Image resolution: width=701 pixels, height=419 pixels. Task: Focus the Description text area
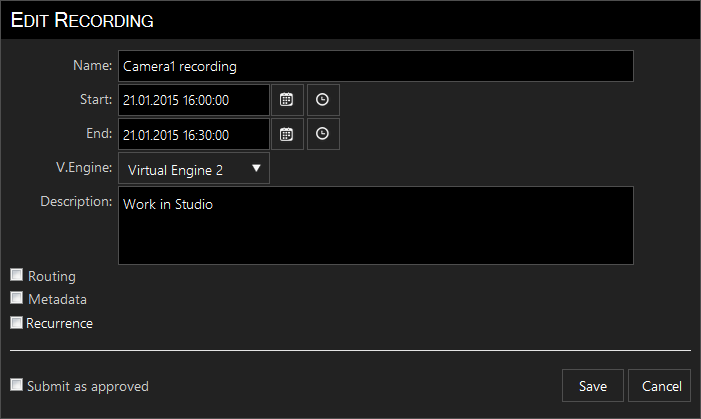click(x=376, y=225)
